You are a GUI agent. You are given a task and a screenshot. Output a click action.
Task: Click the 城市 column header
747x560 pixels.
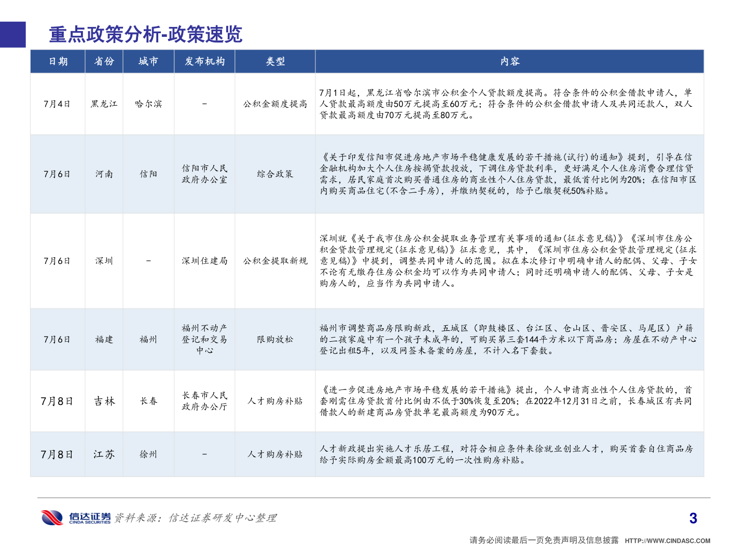[148, 61]
